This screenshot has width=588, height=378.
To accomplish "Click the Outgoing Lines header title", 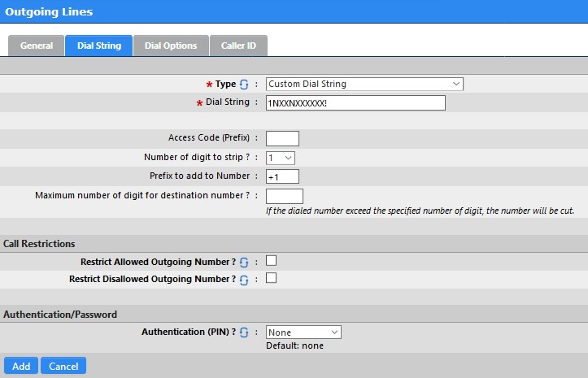I will [49, 11].
